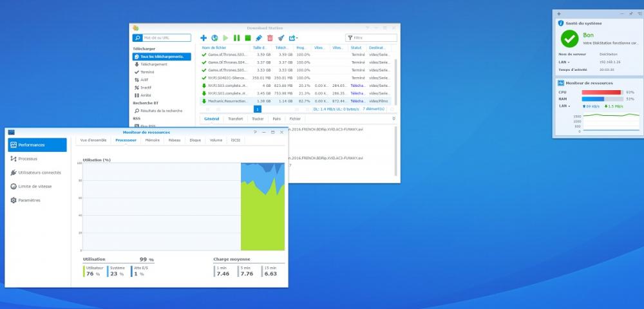Viewport: 644px width, 309px height.
Task: Click page number 1 in pagination bar
Action: 258,109
